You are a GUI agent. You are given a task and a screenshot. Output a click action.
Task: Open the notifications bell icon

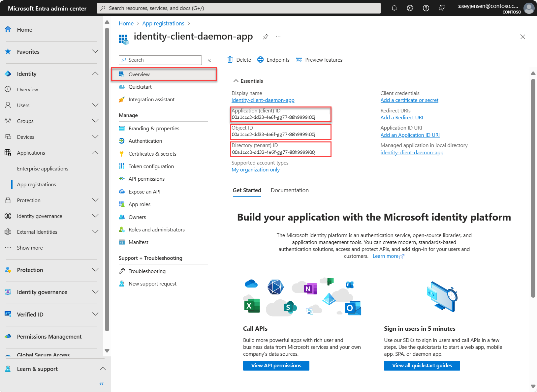pos(394,8)
